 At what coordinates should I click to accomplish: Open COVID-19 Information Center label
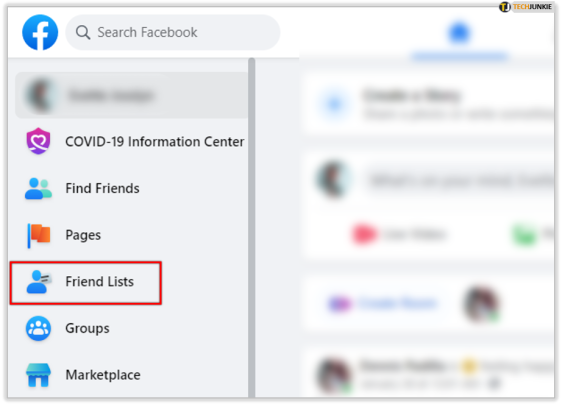154,142
